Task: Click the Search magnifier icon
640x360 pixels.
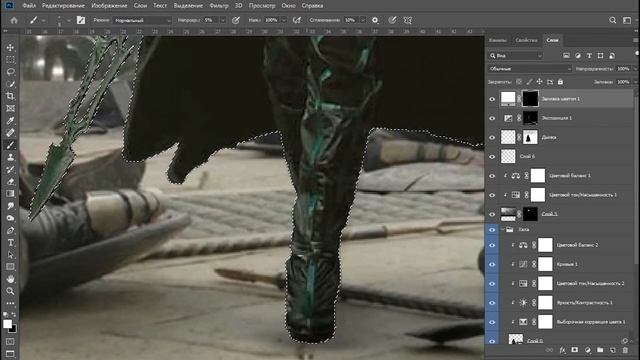Action: (x=612, y=20)
